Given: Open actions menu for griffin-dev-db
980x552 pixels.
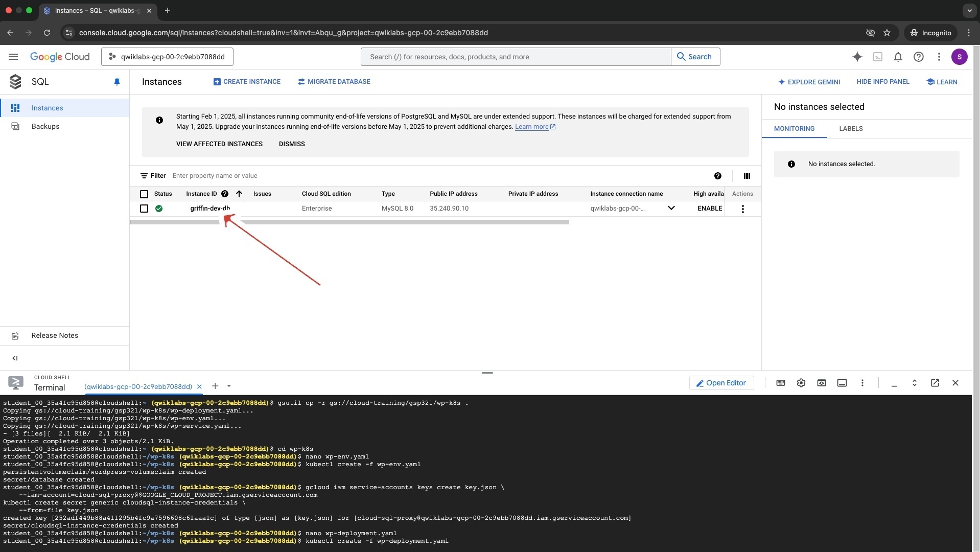Looking at the screenshot, I should pyautogui.click(x=743, y=209).
